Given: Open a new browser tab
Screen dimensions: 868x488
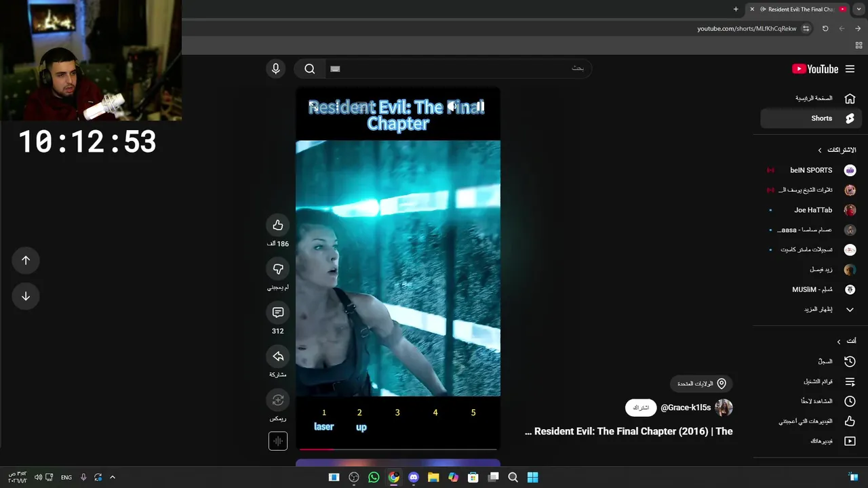Looking at the screenshot, I should click(x=736, y=9).
